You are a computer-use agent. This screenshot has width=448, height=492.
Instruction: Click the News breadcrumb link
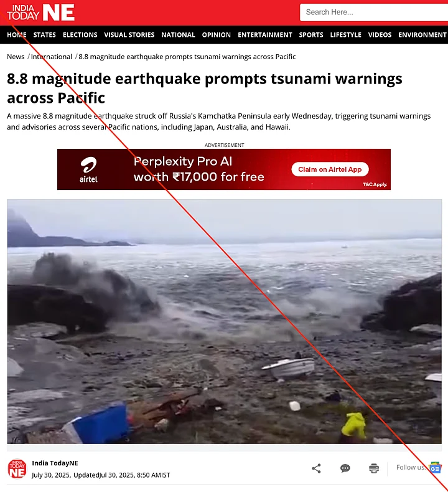[16, 57]
